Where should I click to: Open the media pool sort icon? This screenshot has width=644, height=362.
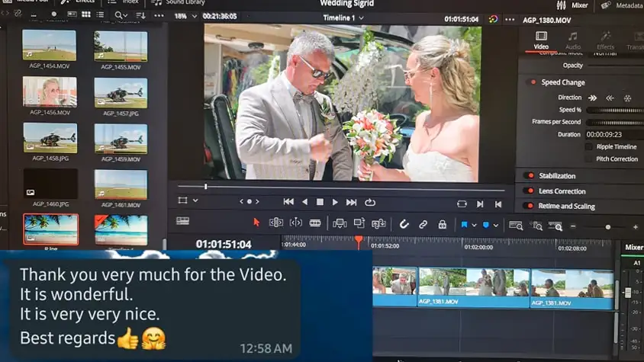click(141, 15)
